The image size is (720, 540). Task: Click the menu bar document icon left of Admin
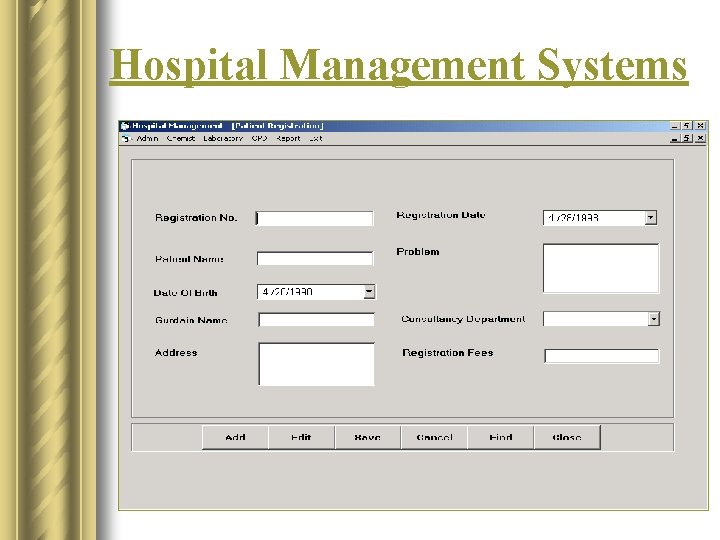pos(126,138)
